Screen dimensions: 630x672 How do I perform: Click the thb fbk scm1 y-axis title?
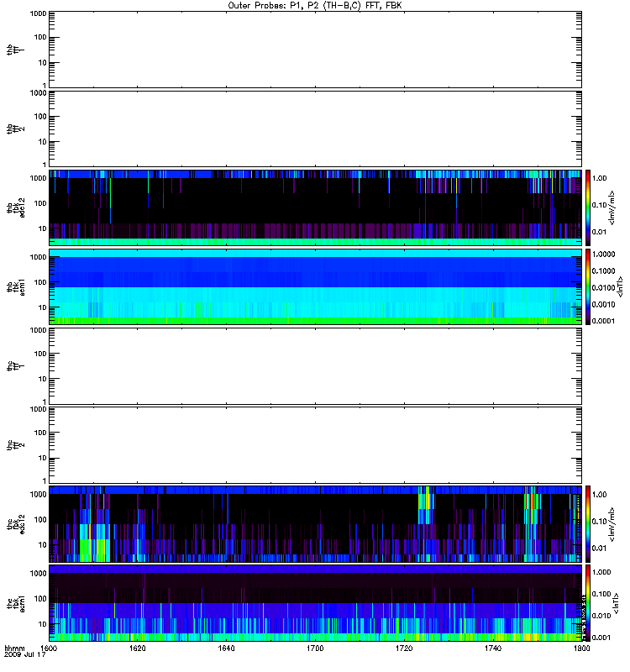[x=16, y=286]
